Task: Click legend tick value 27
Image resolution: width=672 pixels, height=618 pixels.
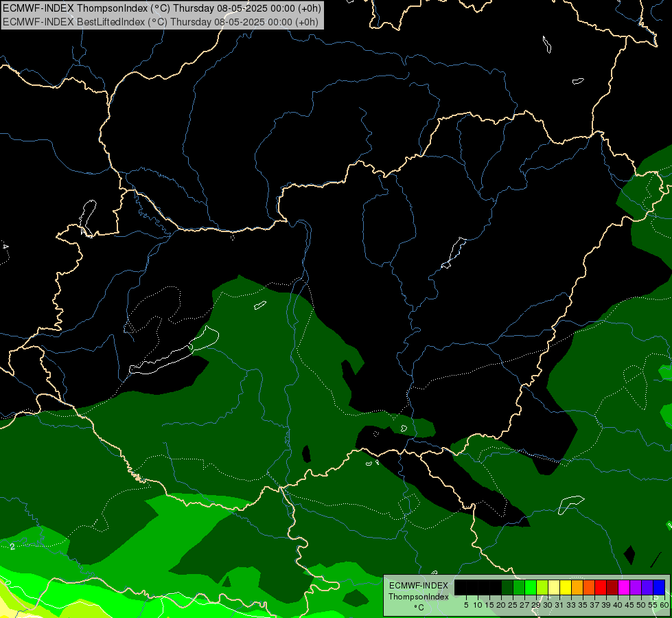Action: (x=524, y=605)
